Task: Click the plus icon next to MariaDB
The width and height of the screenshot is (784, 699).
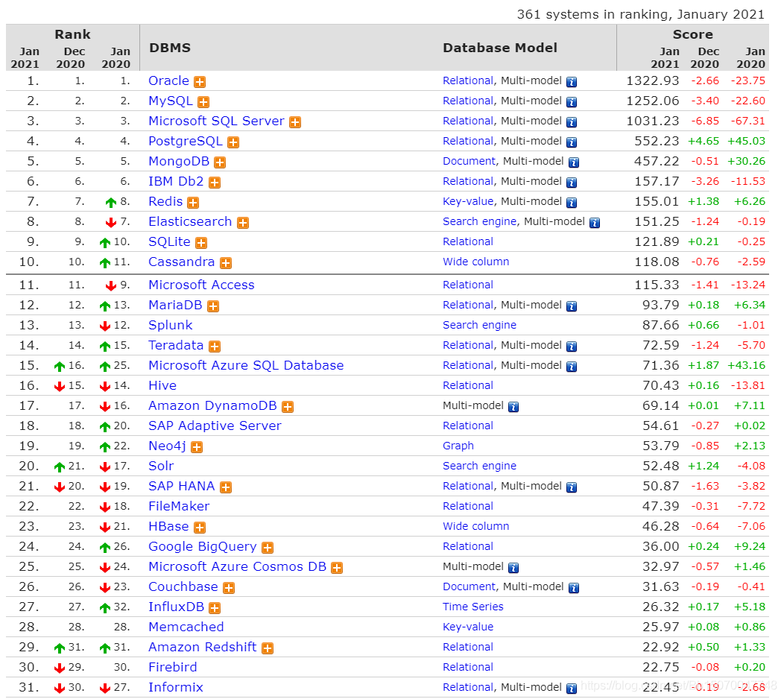Action: (x=213, y=306)
